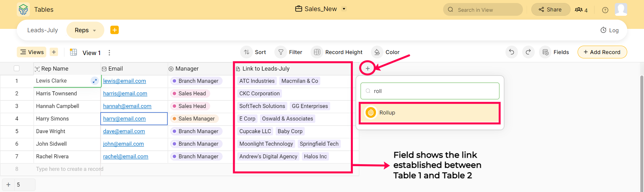644x192 pixels.
Task: Open the Log history panel
Action: pos(609,30)
